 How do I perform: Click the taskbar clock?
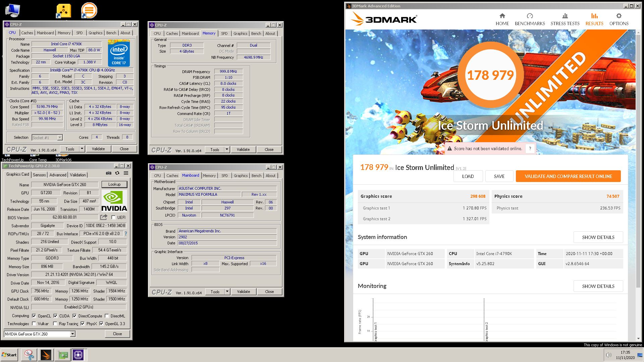click(x=625, y=355)
